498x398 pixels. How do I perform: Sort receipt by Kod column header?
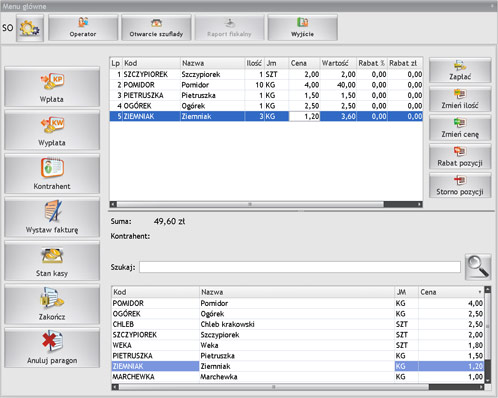(x=151, y=63)
